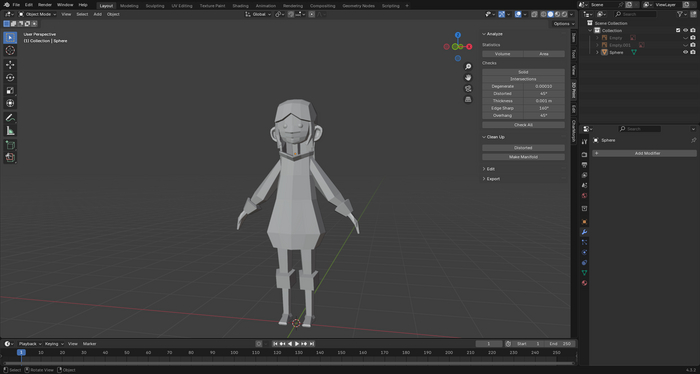
Task: Open the viewport Options dropdown
Action: 563,24
